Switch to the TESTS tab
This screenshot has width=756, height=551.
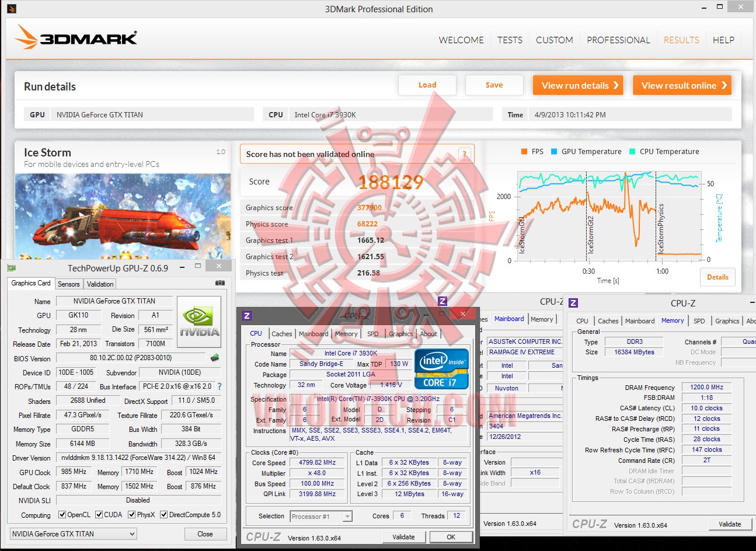pyautogui.click(x=510, y=40)
